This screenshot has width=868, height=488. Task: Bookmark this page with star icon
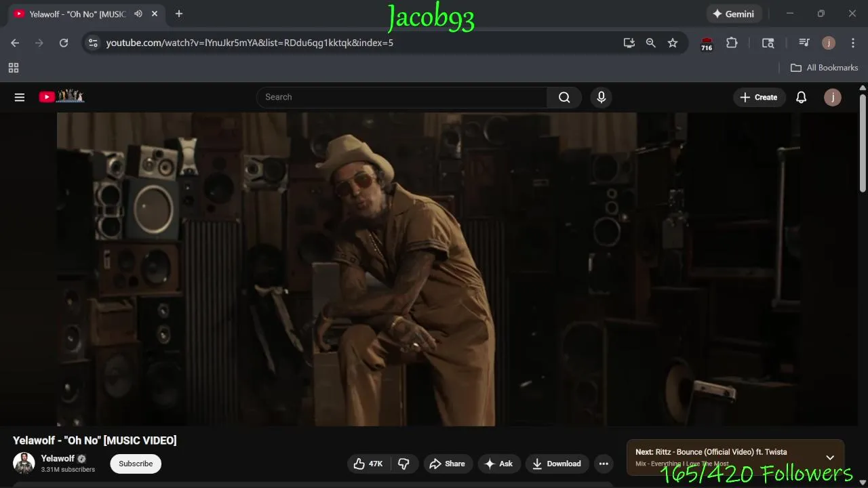(x=673, y=43)
